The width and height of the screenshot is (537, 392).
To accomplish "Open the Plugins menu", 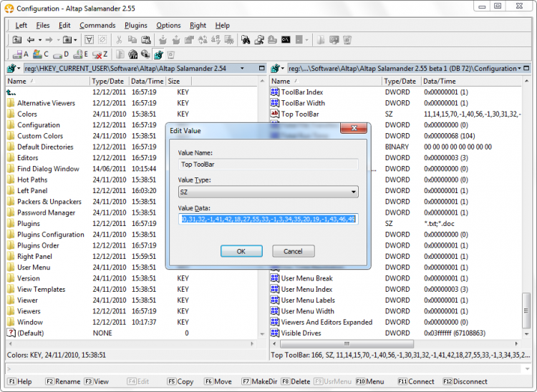I will click(136, 25).
